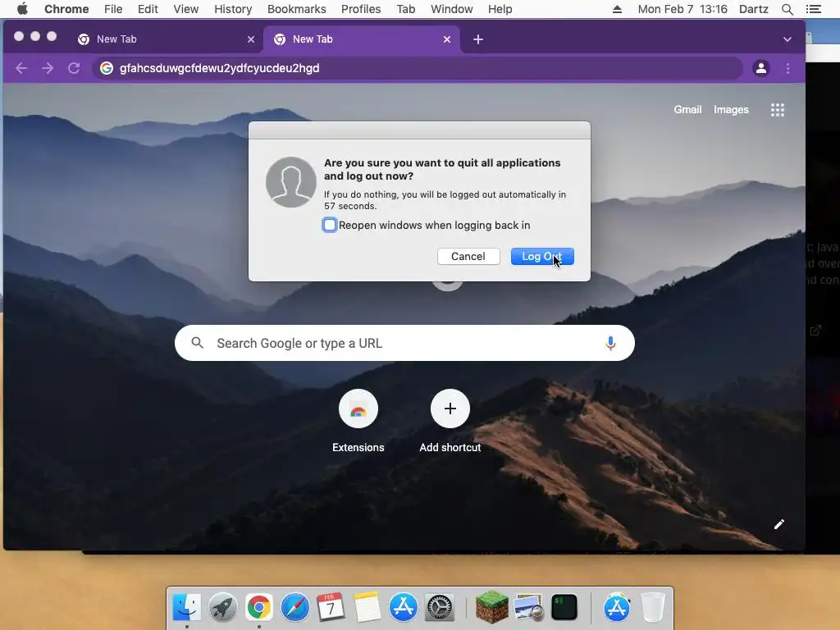Image resolution: width=840 pixels, height=630 pixels.
Task: Cancel the log out dialog
Action: point(468,257)
